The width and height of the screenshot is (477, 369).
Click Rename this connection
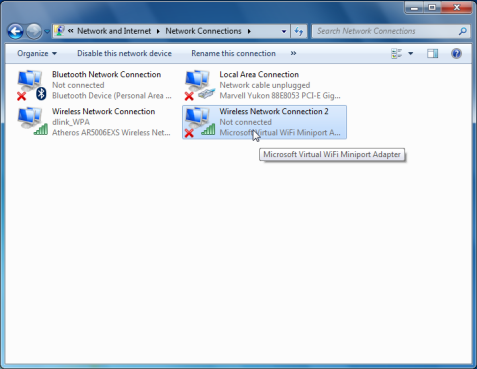click(233, 53)
